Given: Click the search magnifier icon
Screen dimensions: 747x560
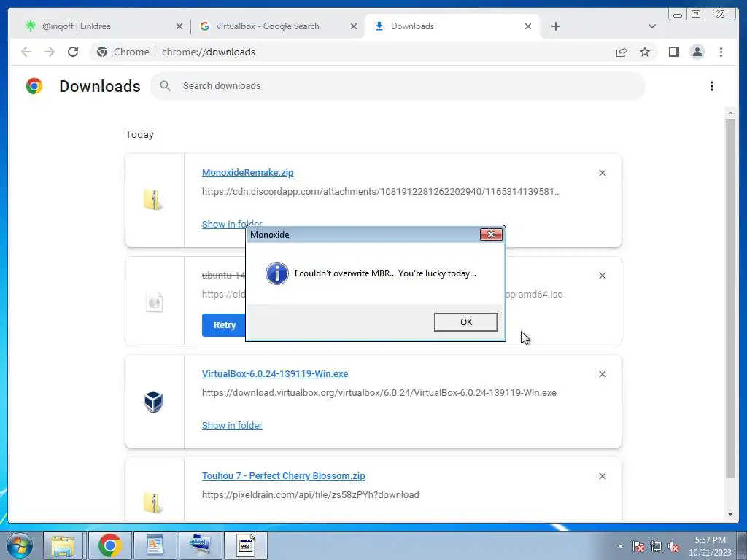Looking at the screenshot, I should 165,86.
